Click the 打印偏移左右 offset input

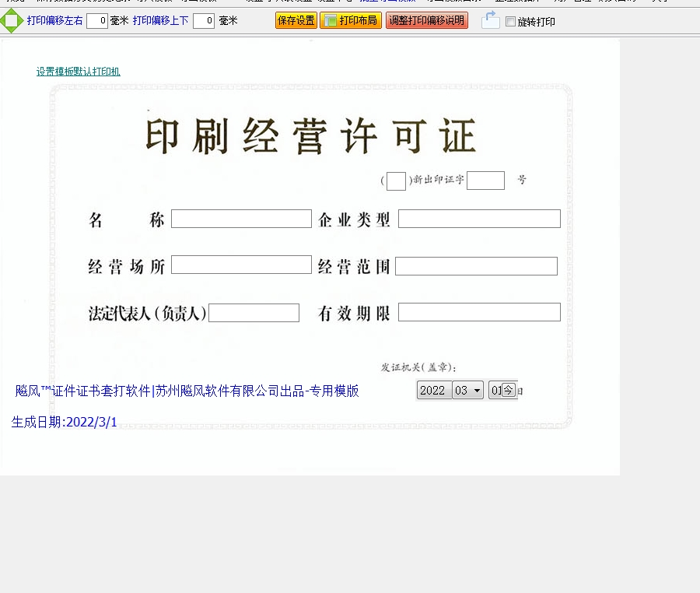click(x=96, y=21)
